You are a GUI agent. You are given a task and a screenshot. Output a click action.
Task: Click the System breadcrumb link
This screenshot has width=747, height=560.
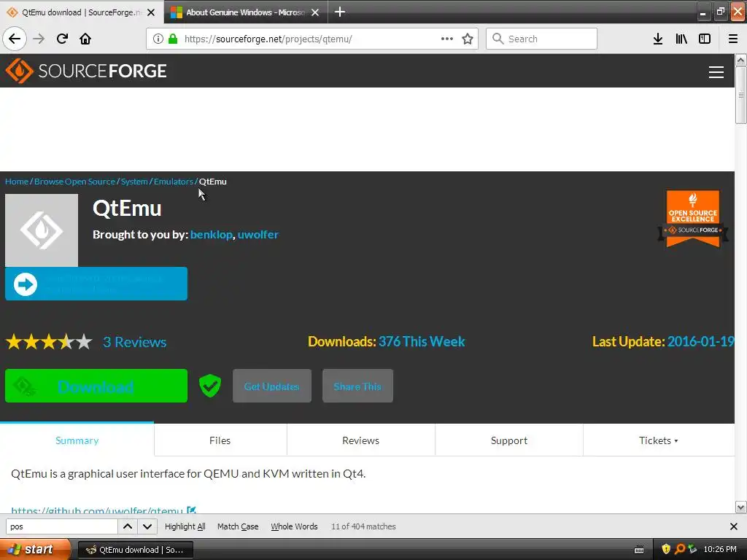point(134,182)
